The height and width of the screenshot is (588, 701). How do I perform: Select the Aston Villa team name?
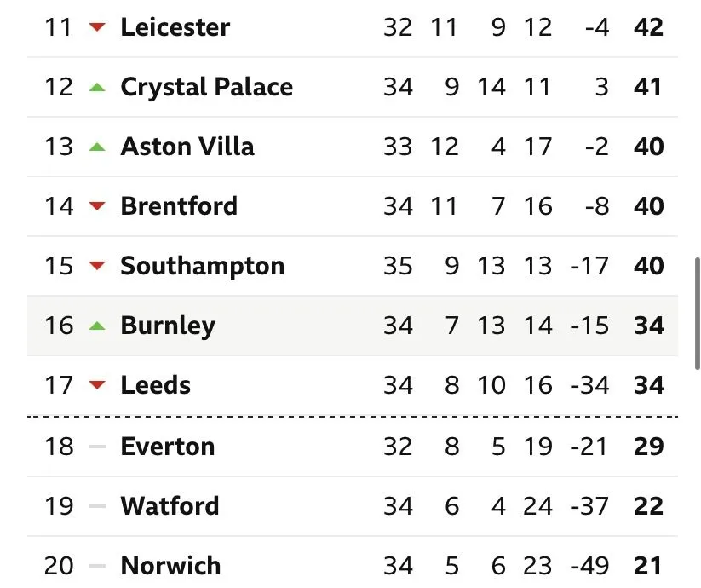(187, 147)
